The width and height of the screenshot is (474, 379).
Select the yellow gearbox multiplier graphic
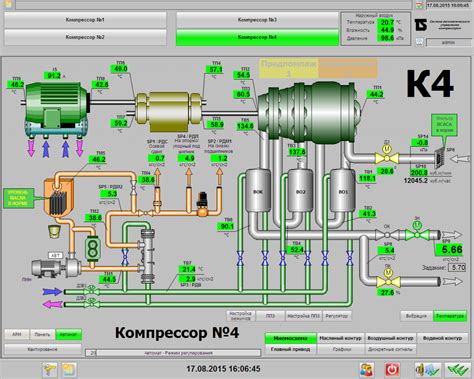168,111
